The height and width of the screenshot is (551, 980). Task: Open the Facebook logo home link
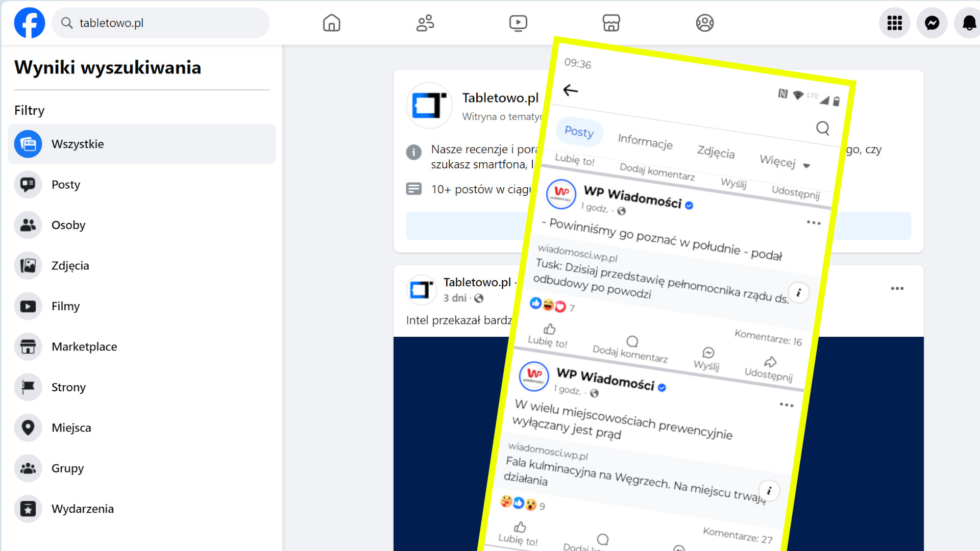pyautogui.click(x=30, y=23)
